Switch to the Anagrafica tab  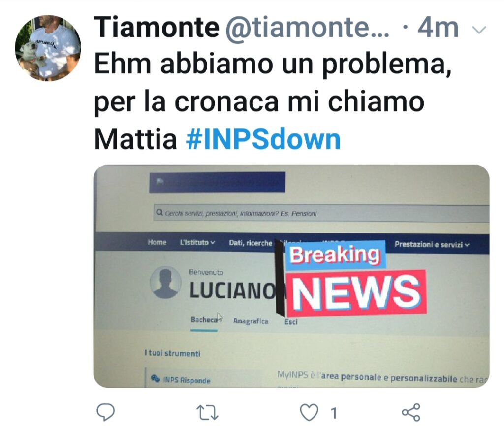click(251, 321)
